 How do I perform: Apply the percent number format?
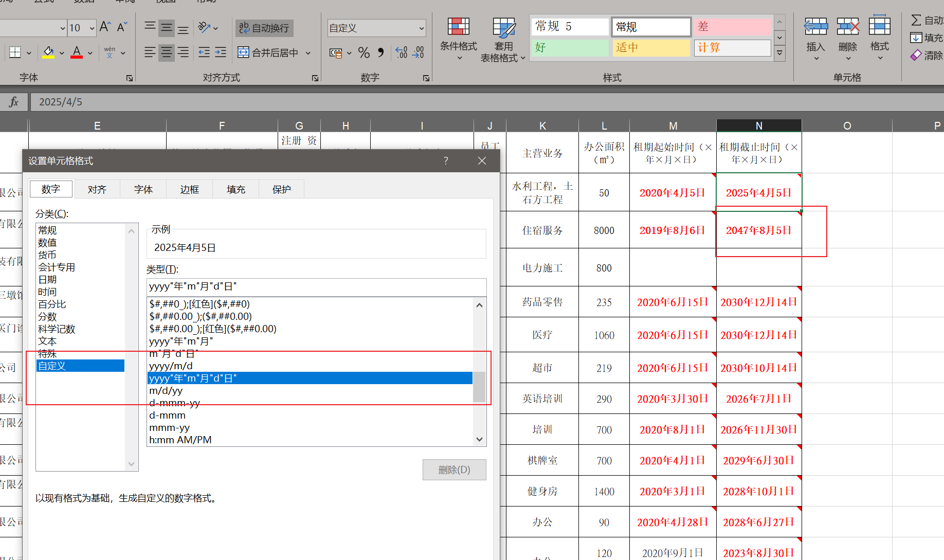pos(364,52)
